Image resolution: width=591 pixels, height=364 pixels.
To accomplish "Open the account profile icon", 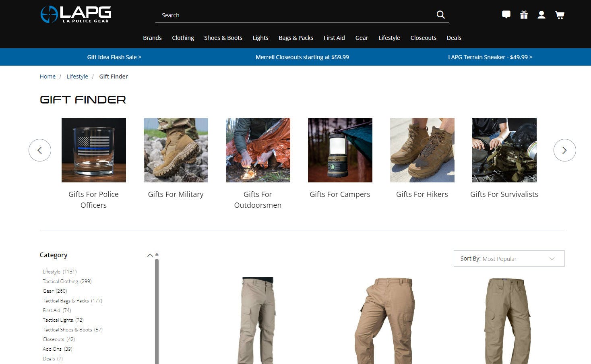I will 541,14.
